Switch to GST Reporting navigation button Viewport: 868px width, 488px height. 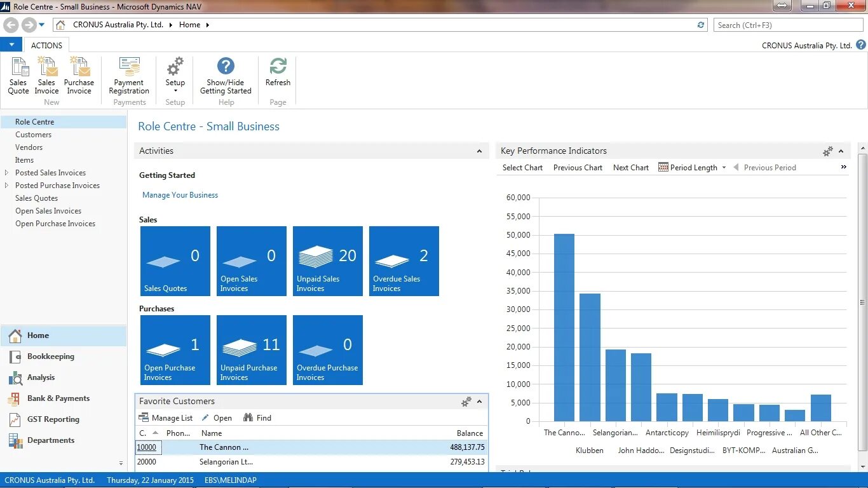click(x=64, y=419)
